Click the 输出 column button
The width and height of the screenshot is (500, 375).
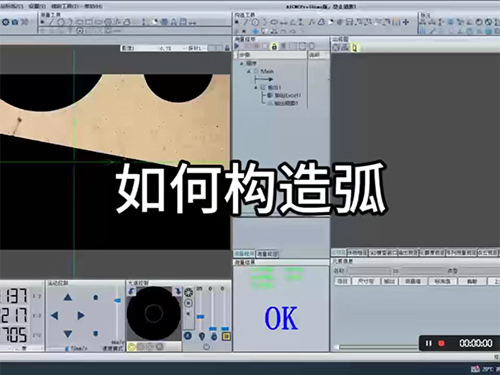(x=389, y=281)
